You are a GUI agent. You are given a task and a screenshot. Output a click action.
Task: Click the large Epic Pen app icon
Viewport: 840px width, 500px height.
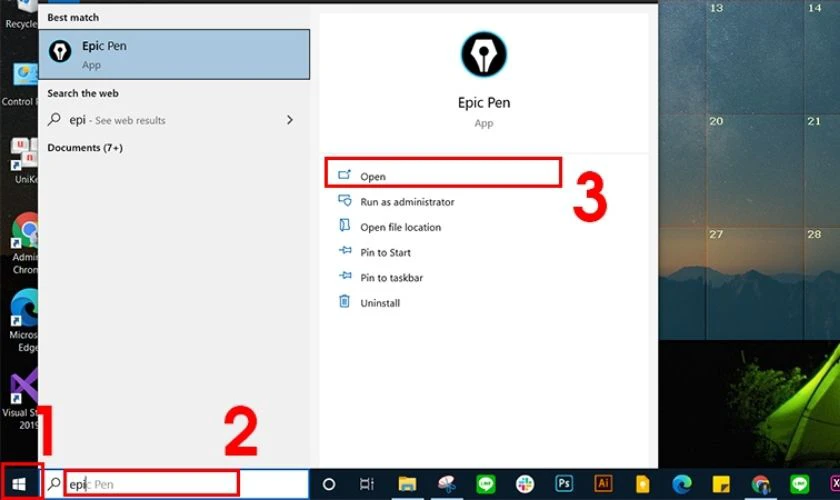click(x=484, y=54)
